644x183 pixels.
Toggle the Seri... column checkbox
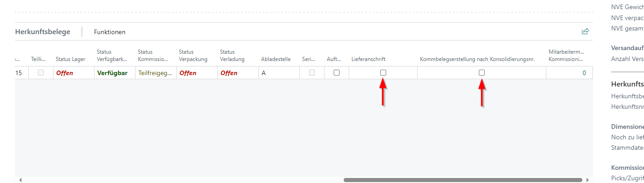point(312,73)
